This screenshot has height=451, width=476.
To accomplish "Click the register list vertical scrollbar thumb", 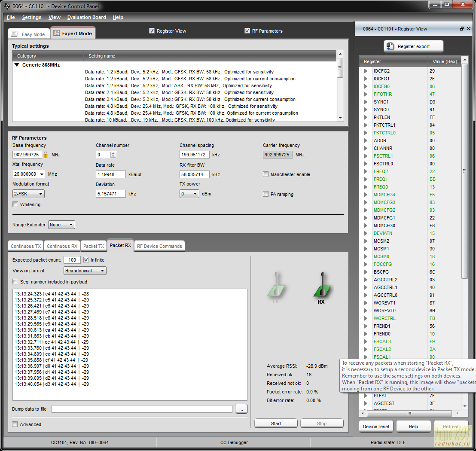I will click(x=464, y=171).
